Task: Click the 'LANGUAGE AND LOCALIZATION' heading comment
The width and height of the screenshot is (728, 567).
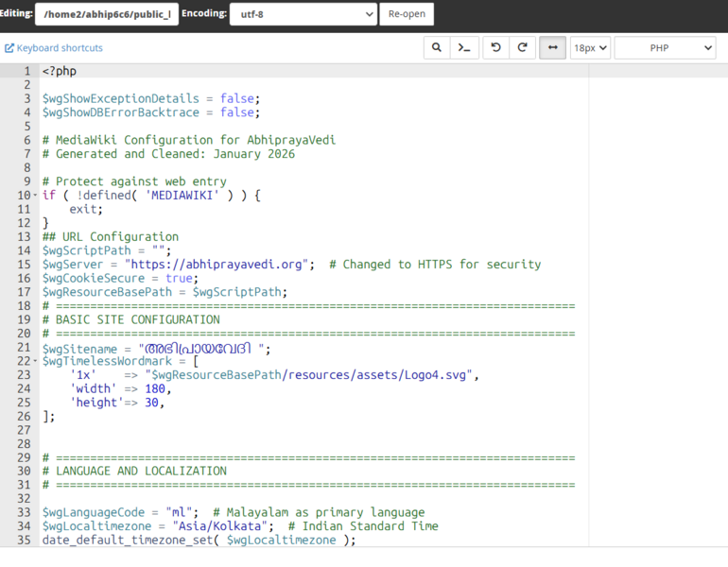Action: 134,471
